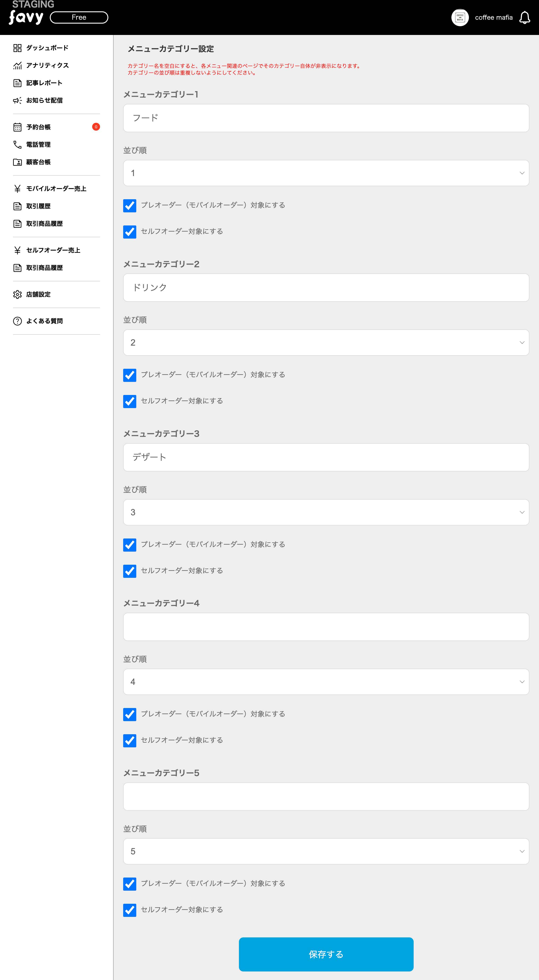Viewport: 539px width, 980px height.
Task: Open the 並び順 dropdown showing 1
Action: pos(326,173)
